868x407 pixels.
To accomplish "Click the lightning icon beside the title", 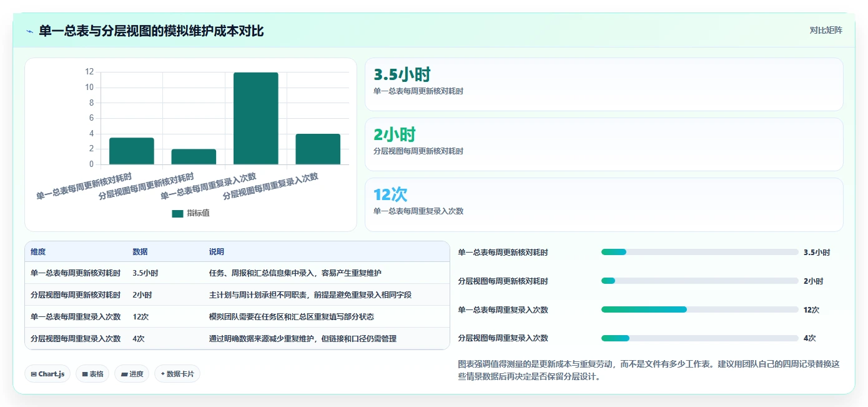I will click(29, 31).
